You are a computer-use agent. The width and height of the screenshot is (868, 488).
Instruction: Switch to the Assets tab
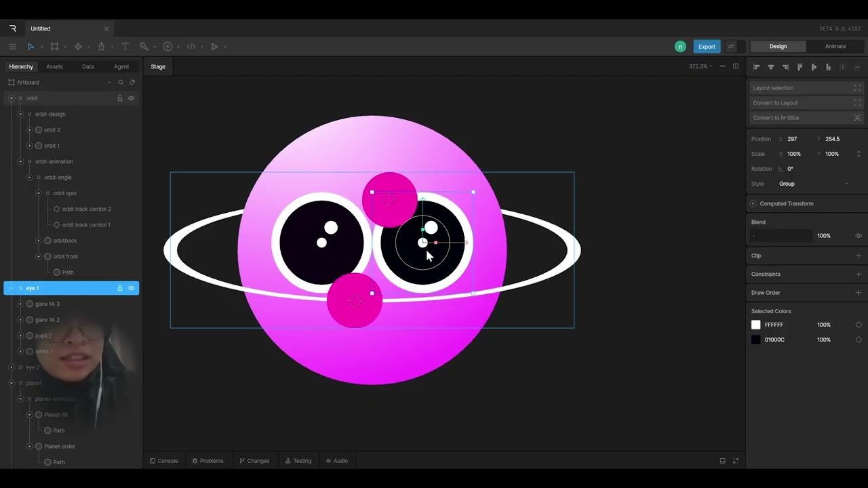coord(54,66)
